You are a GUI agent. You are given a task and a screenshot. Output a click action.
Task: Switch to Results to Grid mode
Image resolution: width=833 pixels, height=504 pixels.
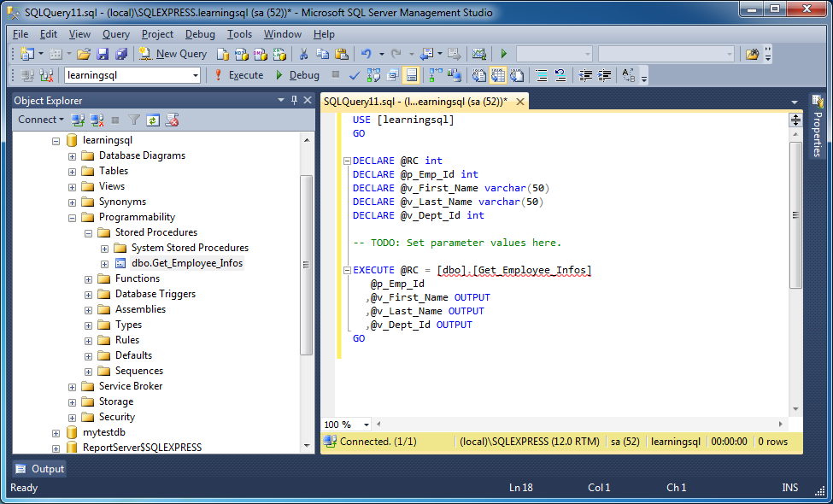pos(498,75)
